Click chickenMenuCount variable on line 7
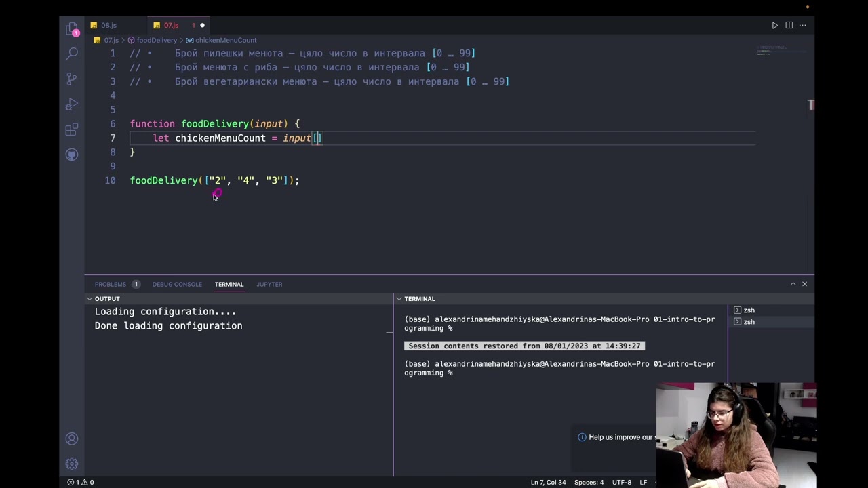Viewport: 868px width, 488px height. pyautogui.click(x=220, y=138)
